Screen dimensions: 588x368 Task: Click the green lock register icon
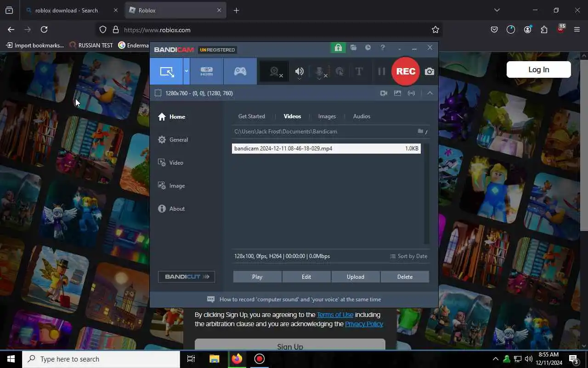(x=338, y=48)
